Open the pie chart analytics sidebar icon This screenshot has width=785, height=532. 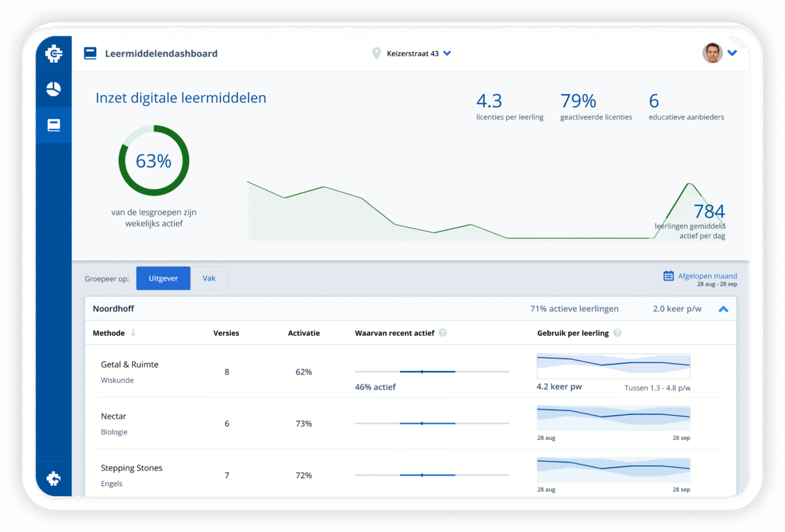click(x=54, y=90)
